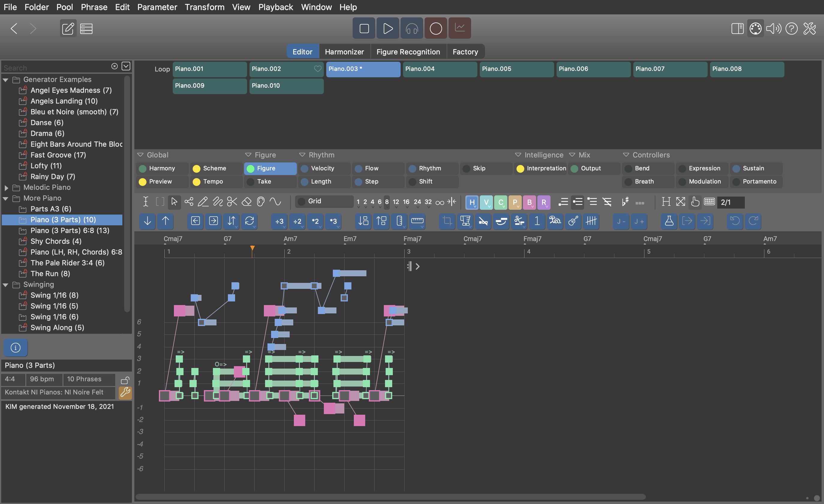This screenshot has width=824, height=504.
Task: Switch to the Harmonizer tab
Action: pyautogui.click(x=344, y=52)
